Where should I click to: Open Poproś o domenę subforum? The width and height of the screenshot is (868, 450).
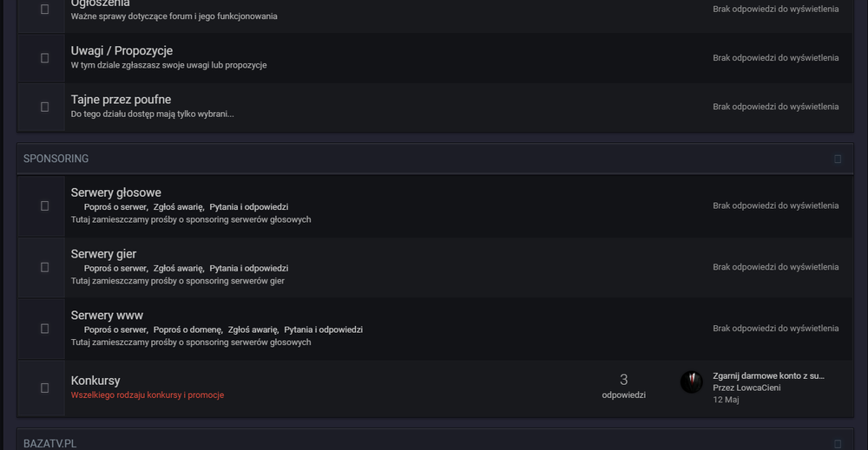tap(187, 329)
